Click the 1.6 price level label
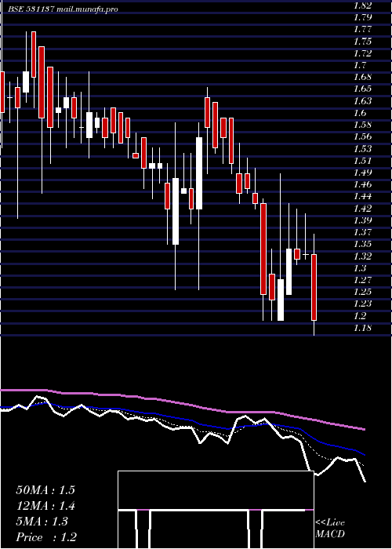The height and width of the screenshot is (549, 392). tap(360, 113)
